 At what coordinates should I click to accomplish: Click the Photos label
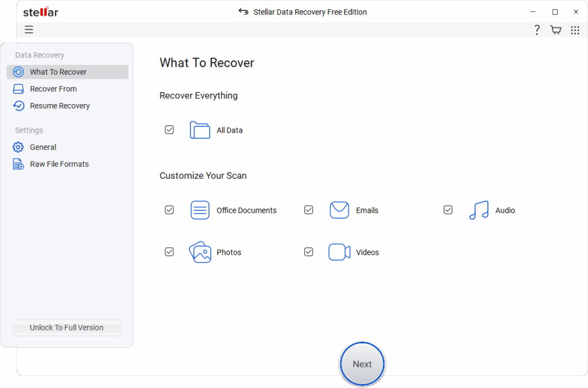[229, 252]
